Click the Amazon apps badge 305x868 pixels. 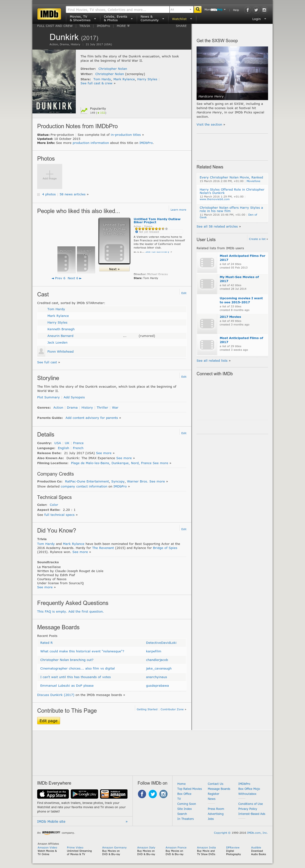pos(114,794)
